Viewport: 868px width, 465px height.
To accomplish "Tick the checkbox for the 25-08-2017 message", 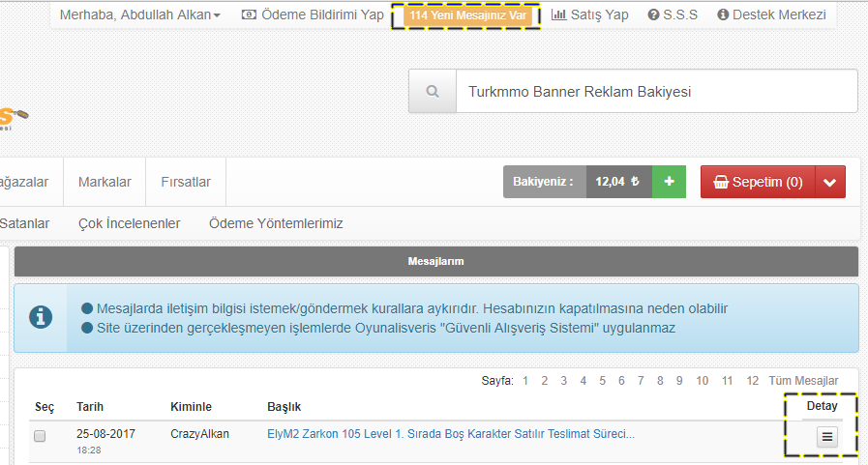I will [x=40, y=436].
